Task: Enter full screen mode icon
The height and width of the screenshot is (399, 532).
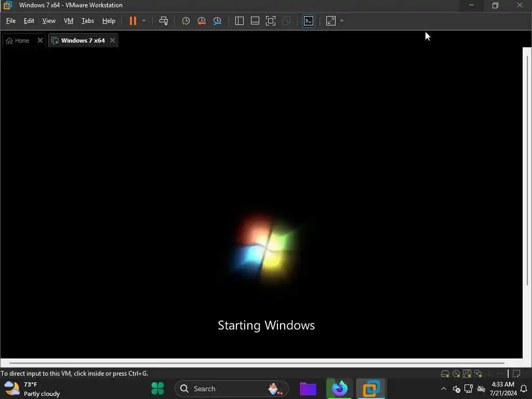Action: click(x=270, y=21)
